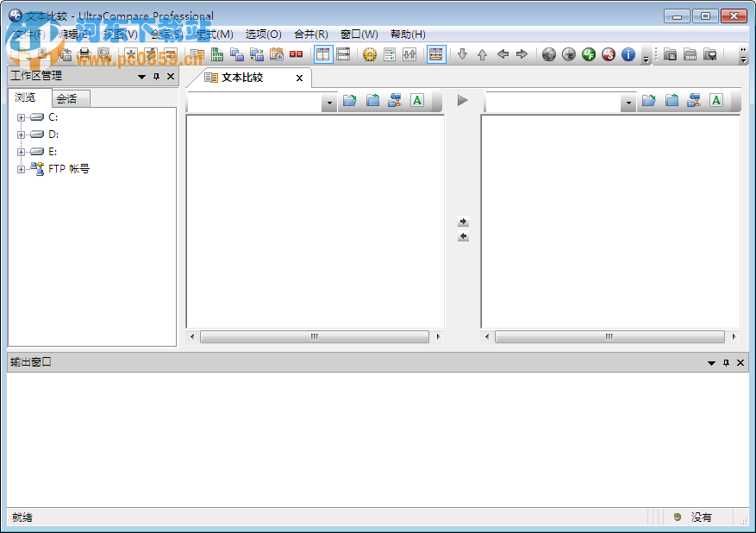Open the 选项(O) menu
This screenshot has height=533, width=756.
263,34
